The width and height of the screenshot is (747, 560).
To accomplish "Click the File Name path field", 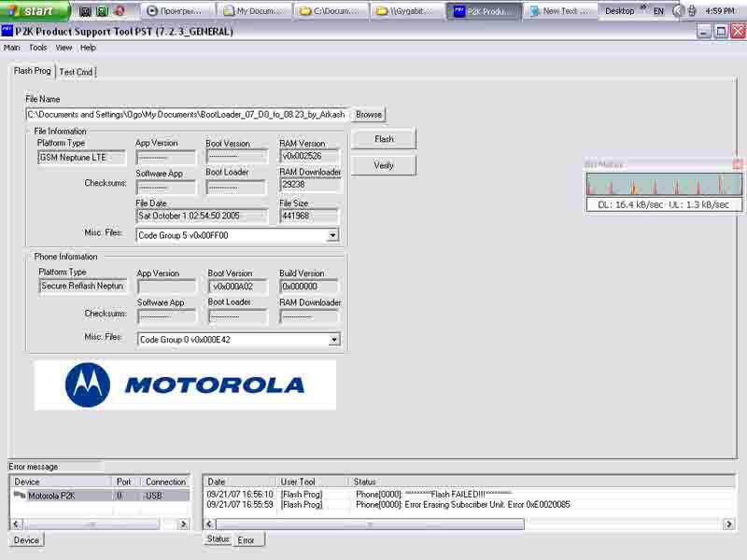I will 188,115.
